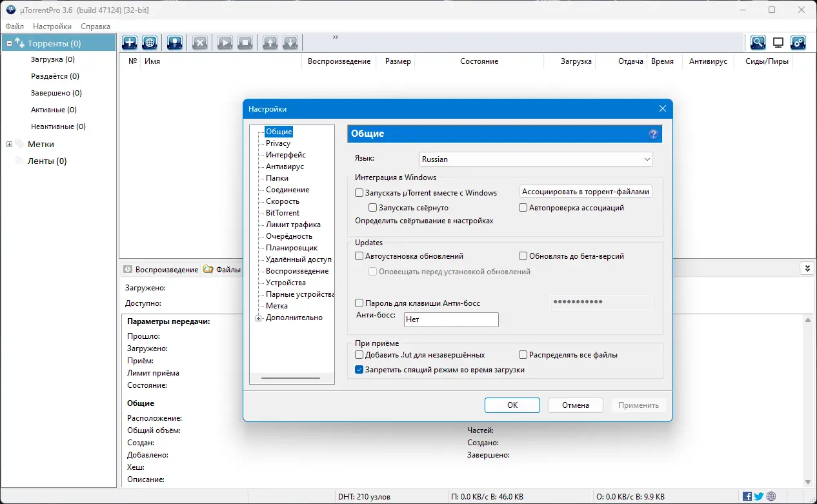Select Неактивные (0) filter

58,126
